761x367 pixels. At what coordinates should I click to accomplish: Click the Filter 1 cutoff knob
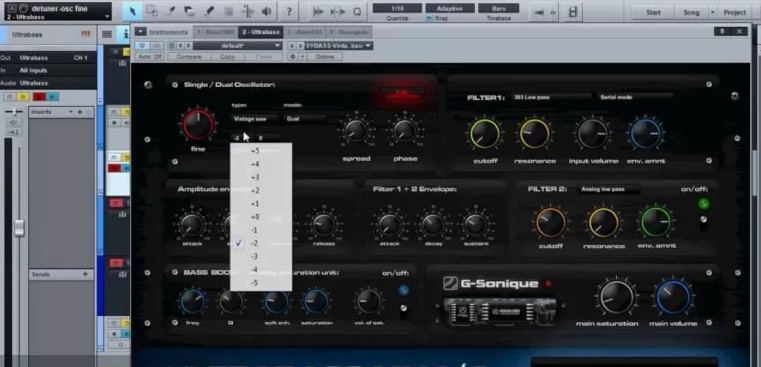(x=484, y=133)
